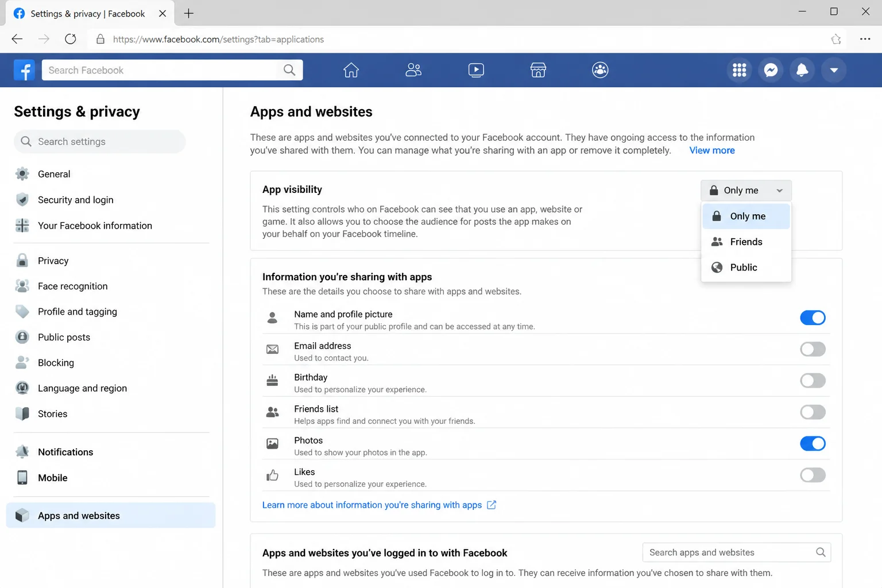Collapse the App visibility Only me dropdown
The width and height of the screenshot is (882, 588).
click(746, 191)
